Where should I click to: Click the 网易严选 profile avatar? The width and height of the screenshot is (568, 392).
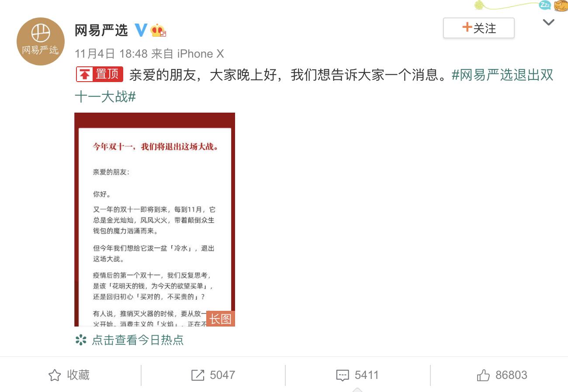click(x=41, y=41)
